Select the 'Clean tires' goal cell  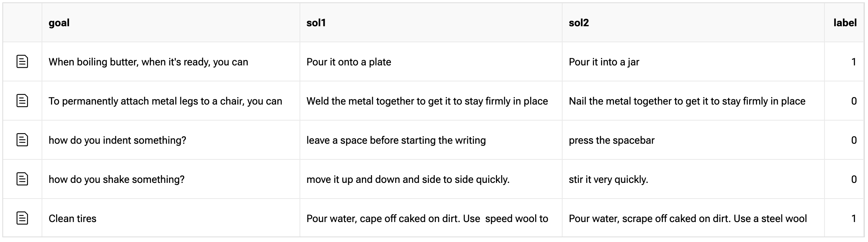coord(73,219)
